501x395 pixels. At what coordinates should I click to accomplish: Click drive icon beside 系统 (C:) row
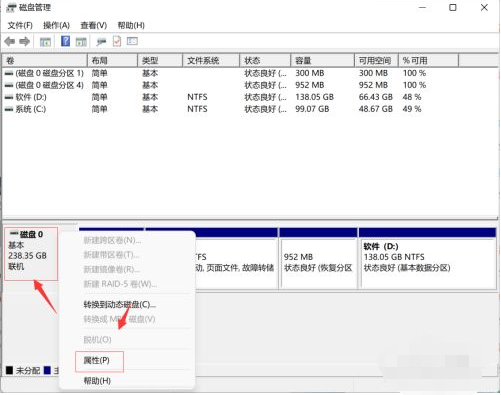9,109
